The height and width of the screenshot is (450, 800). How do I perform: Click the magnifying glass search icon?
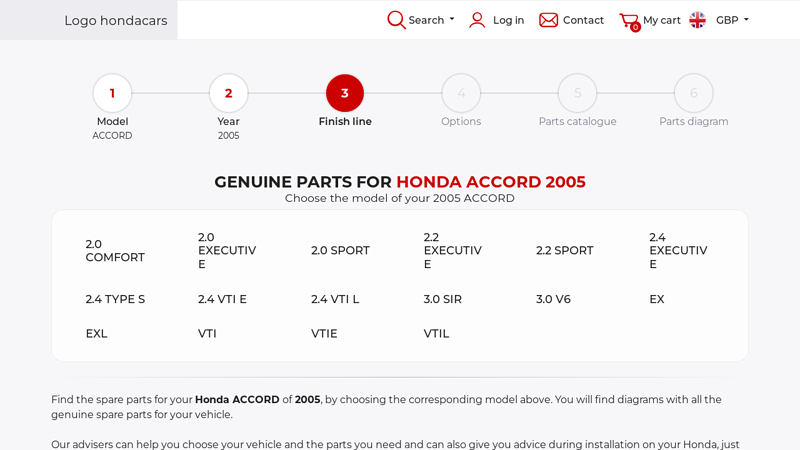click(396, 20)
